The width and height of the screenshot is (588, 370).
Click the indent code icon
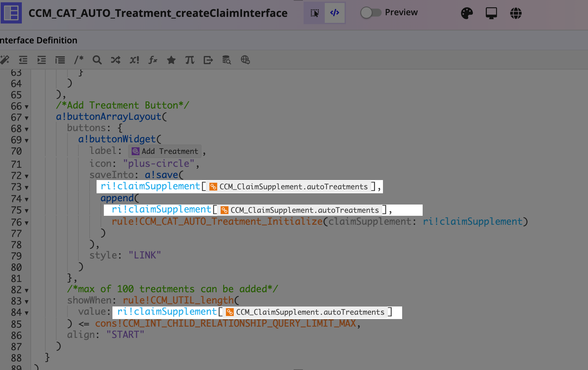(41, 60)
